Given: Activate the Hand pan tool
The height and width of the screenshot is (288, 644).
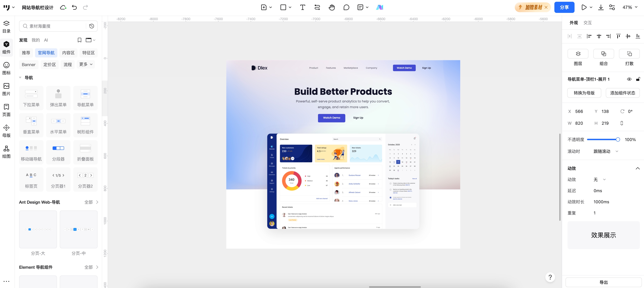Looking at the screenshot, I should (x=332, y=7).
